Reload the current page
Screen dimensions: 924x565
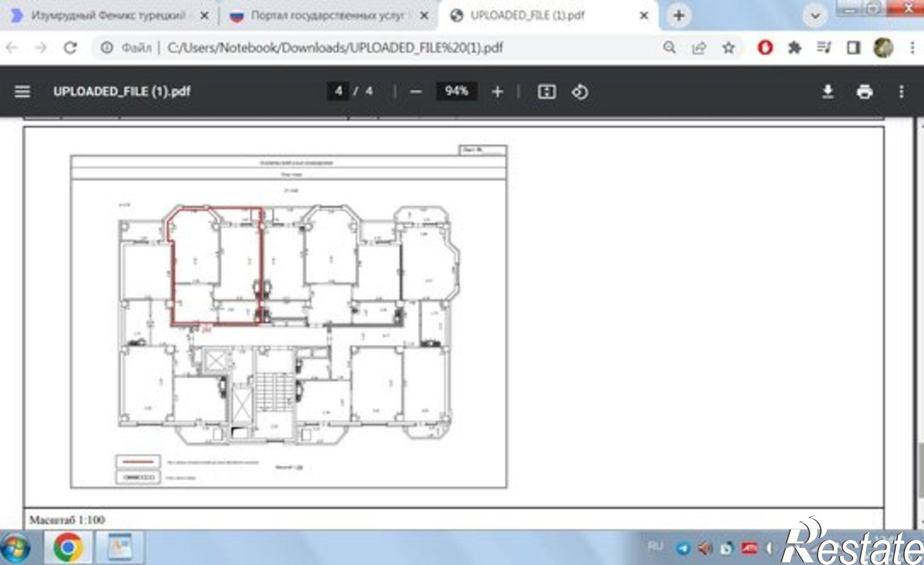[70, 48]
